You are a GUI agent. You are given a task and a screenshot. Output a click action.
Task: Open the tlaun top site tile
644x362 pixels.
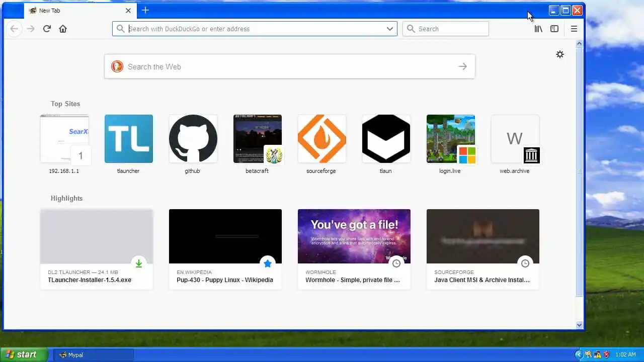pyautogui.click(x=386, y=144)
